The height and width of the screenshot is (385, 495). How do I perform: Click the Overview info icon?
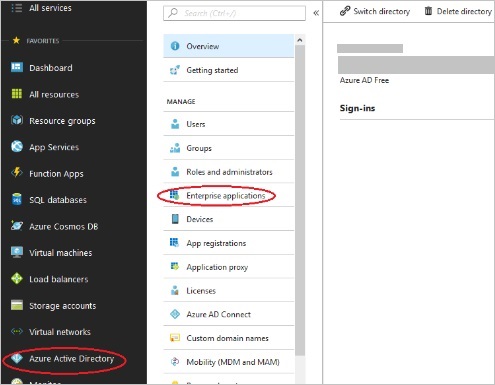175,46
